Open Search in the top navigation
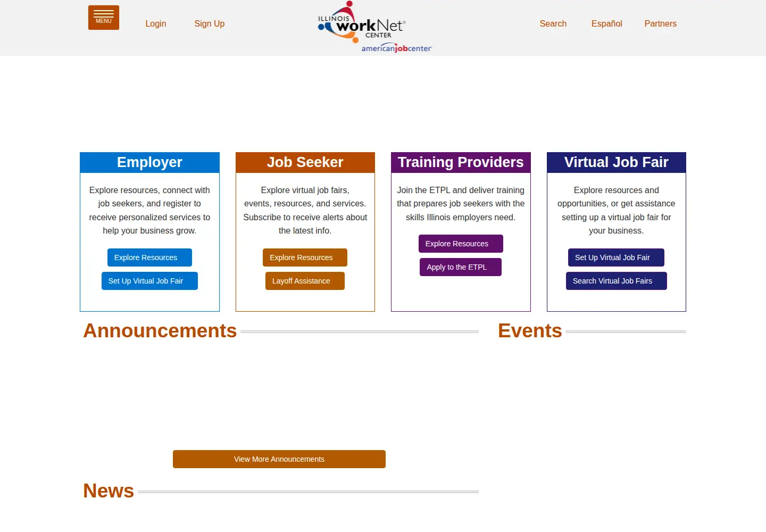 pos(553,23)
